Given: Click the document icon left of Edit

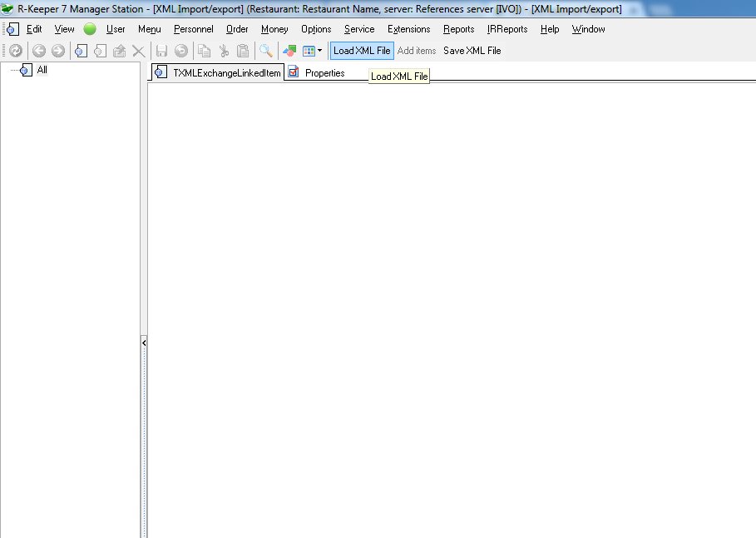Looking at the screenshot, I should [x=13, y=29].
